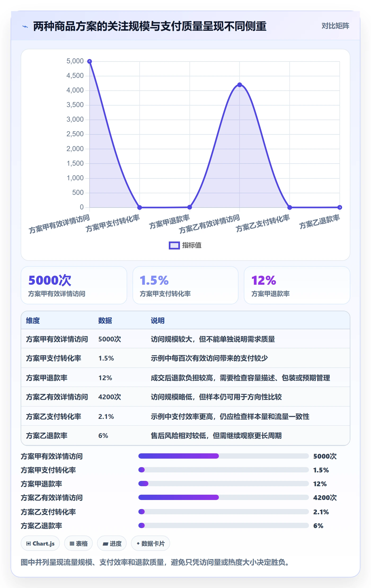This screenshot has width=371, height=588.
Task: Click the 说明 column header
Action: (x=158, y=321)
